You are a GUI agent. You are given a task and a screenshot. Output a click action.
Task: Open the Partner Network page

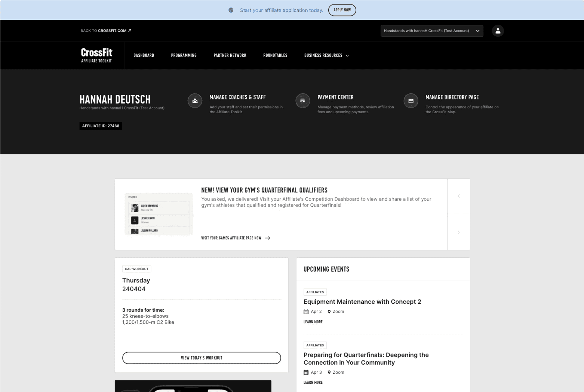coord(230,55)
